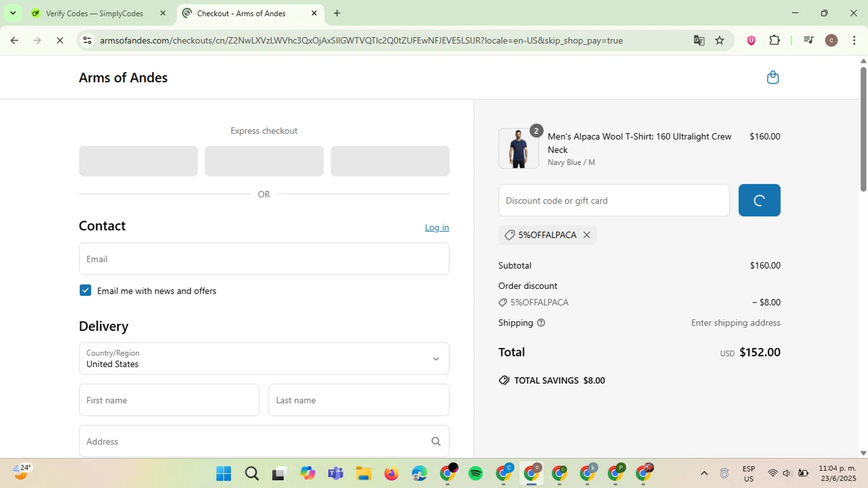Click the Arms of Andes store name
Viewport: 868px width, 488px height.
(123, 78)
